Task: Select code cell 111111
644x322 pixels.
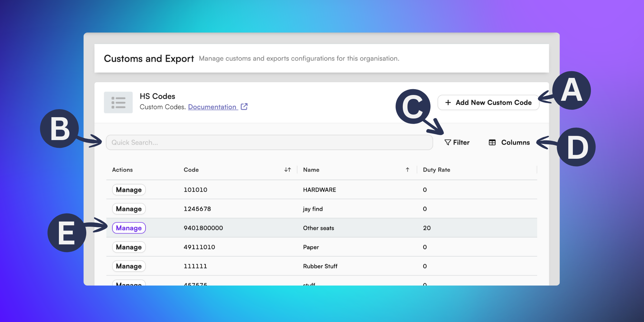Action: [195, 266]
